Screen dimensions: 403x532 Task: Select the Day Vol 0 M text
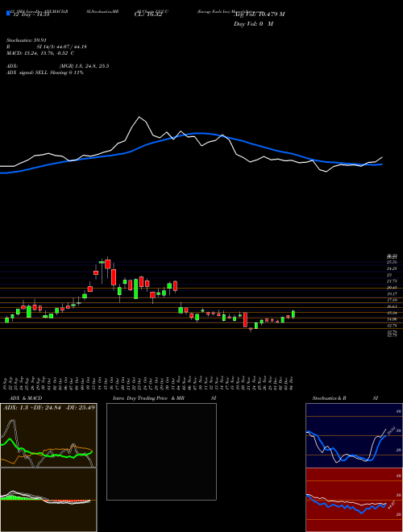[x=253, y=24]
